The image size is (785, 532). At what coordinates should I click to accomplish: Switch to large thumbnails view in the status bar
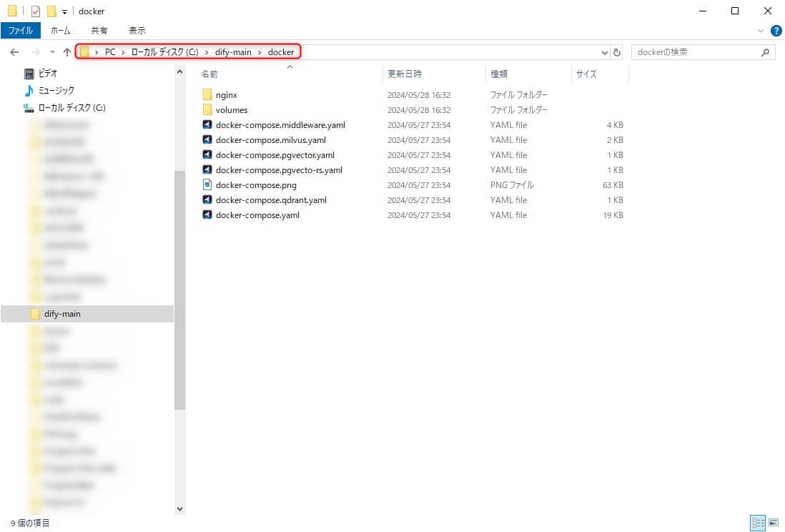click(x=774, y=523)
